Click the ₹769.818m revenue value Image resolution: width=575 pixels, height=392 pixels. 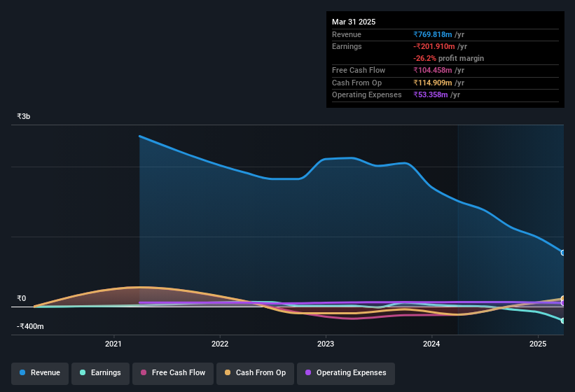coord(432,34)
